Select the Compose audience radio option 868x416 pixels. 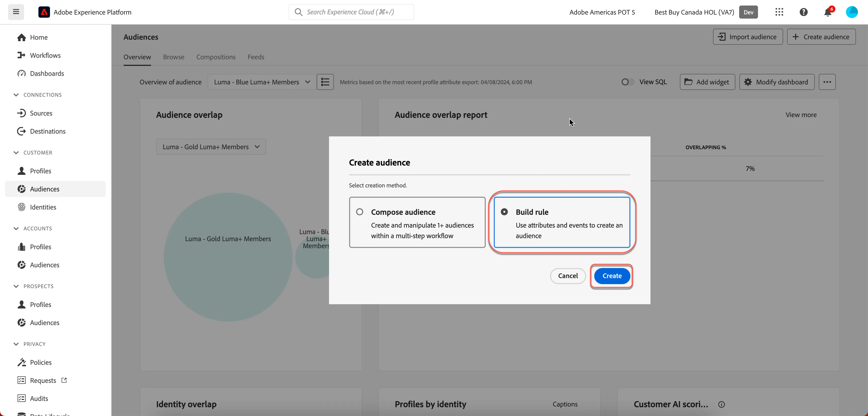pyautogui.click(x=360, y=212)
